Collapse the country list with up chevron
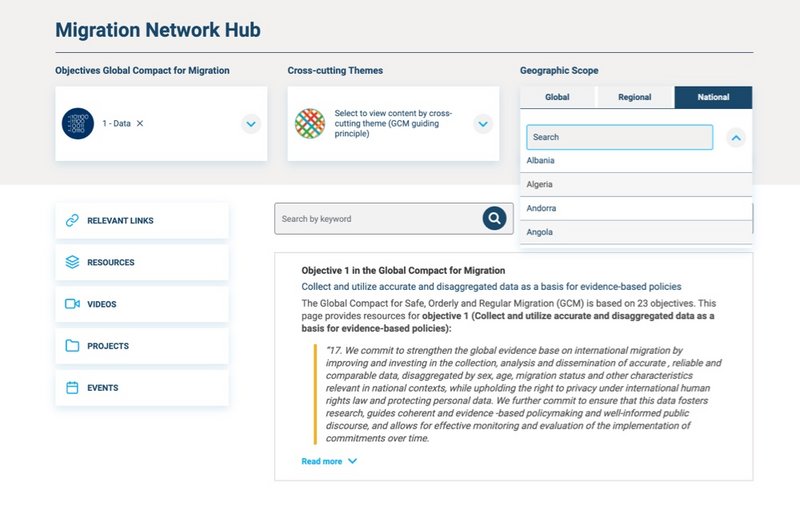The height and width of the screenshot is (523, 800). (736, 138)
